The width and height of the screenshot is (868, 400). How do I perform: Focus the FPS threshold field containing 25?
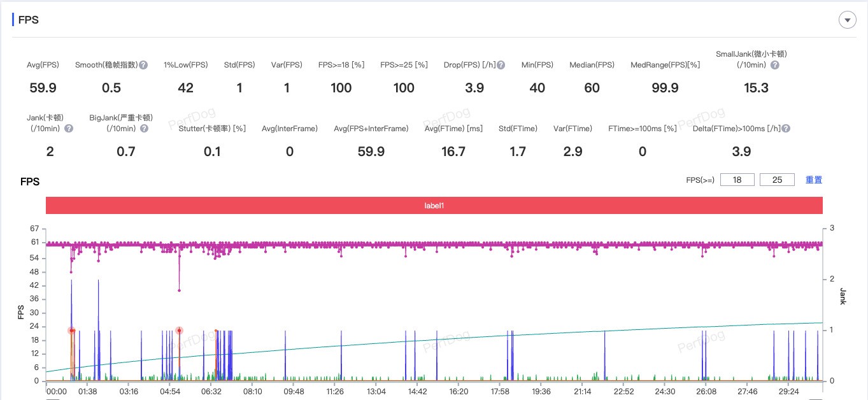point(777,180)
